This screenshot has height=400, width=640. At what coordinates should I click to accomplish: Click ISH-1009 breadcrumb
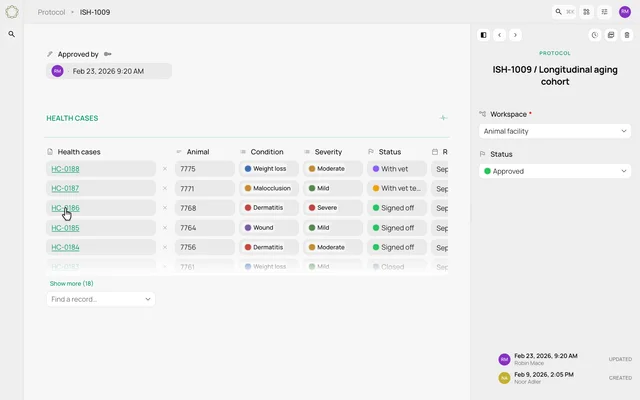point(95,12)
